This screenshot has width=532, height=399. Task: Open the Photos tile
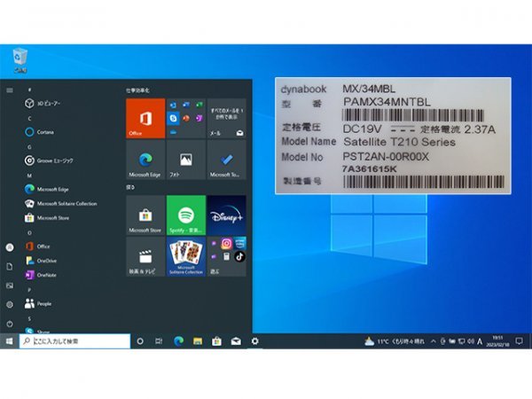186,160
